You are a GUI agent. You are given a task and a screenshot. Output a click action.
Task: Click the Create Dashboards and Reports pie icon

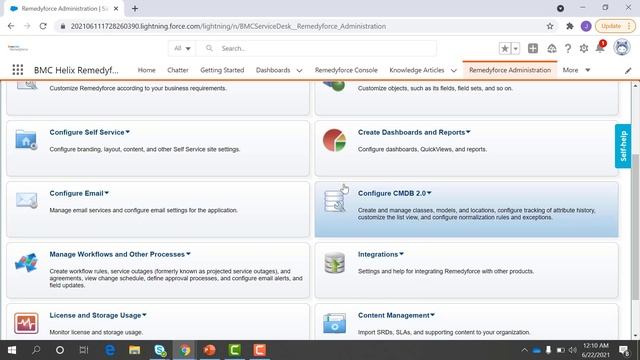(x=334, y=140)
